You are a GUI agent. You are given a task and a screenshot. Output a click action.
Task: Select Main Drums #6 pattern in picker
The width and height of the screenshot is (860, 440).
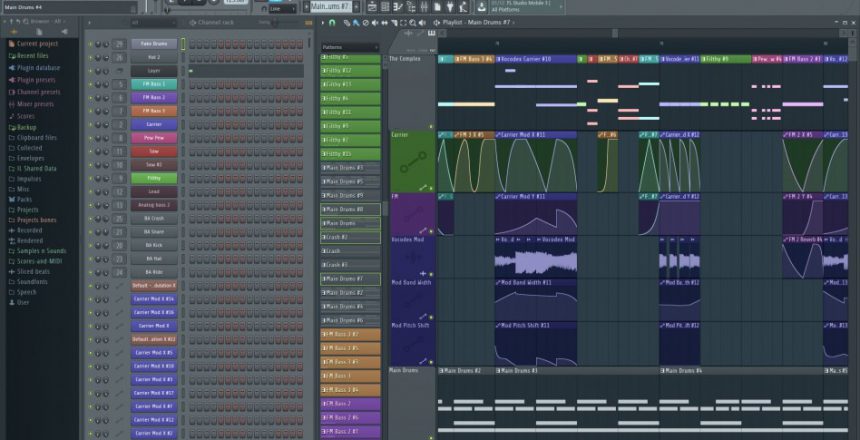coord(350,320)
